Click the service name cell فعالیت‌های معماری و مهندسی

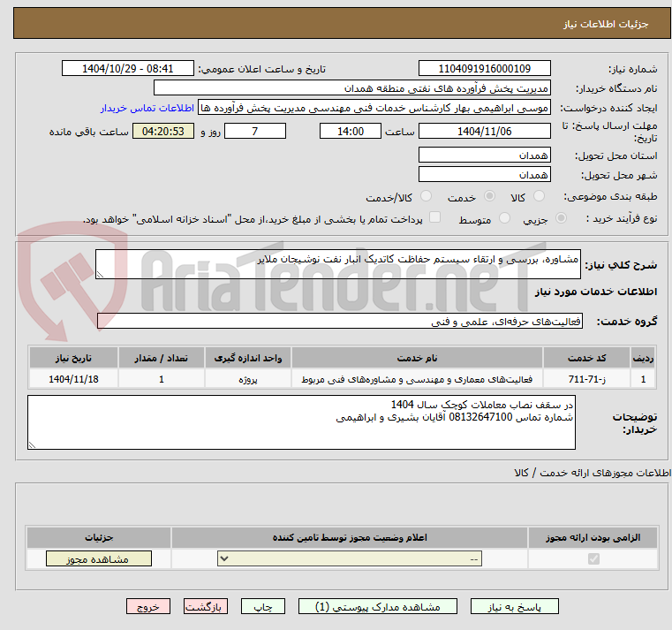417,379
